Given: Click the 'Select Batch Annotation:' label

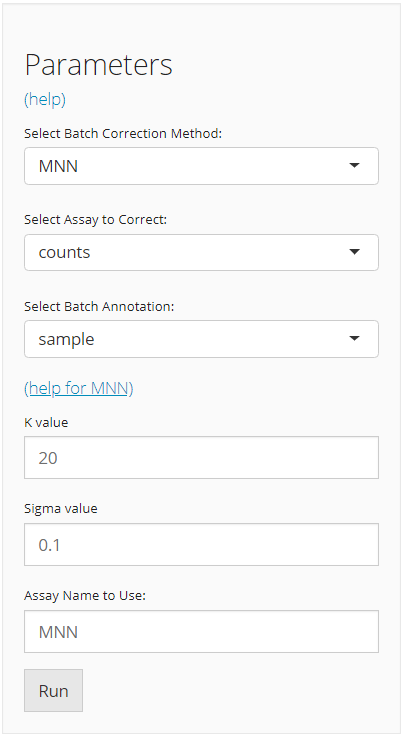Looking at the screenshot, I should pos(99,307).
